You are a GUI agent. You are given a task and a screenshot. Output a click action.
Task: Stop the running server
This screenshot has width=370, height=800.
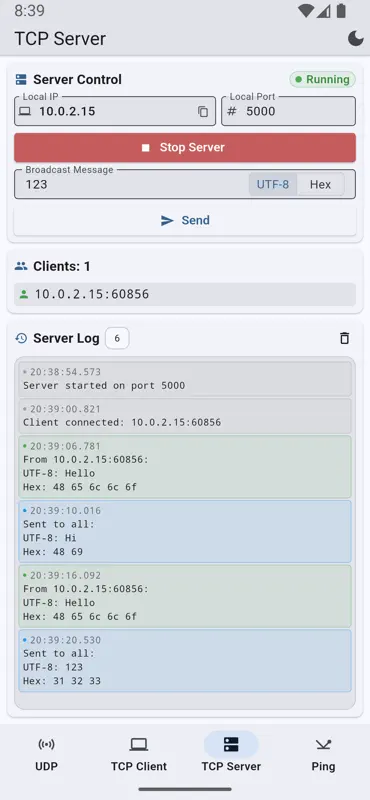[185, 147]
